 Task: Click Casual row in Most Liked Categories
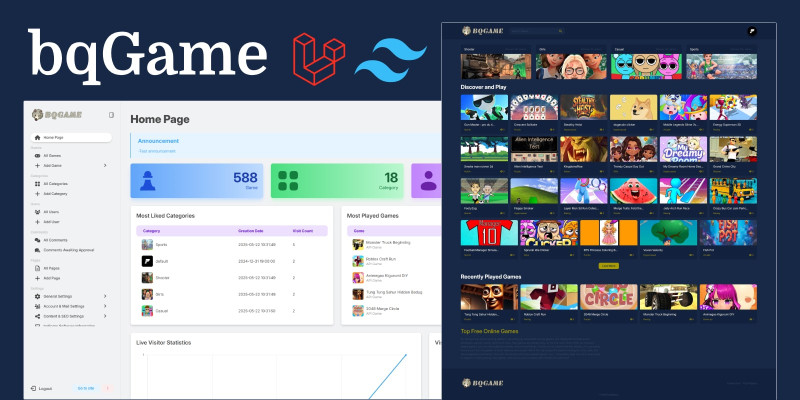[x=232, y=311]
